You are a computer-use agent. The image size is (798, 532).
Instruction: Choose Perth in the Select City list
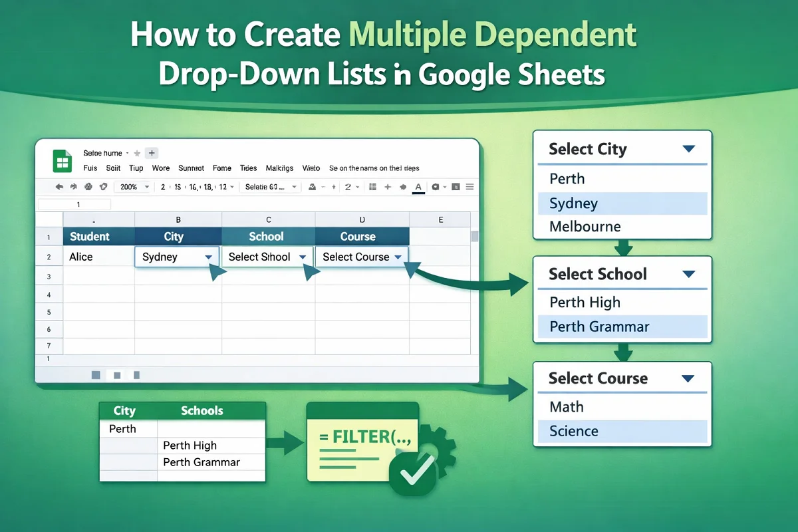pyautogui.click(x=622, y=179)
